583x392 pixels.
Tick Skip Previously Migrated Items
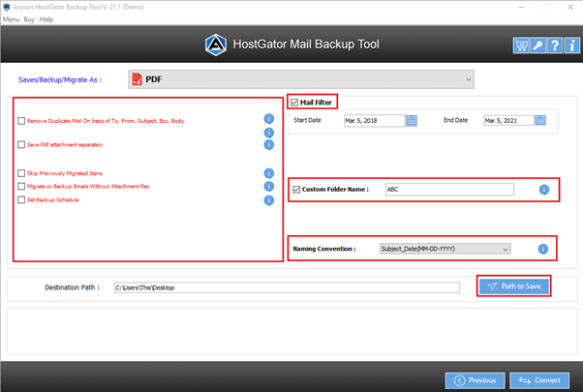[21, 173]
